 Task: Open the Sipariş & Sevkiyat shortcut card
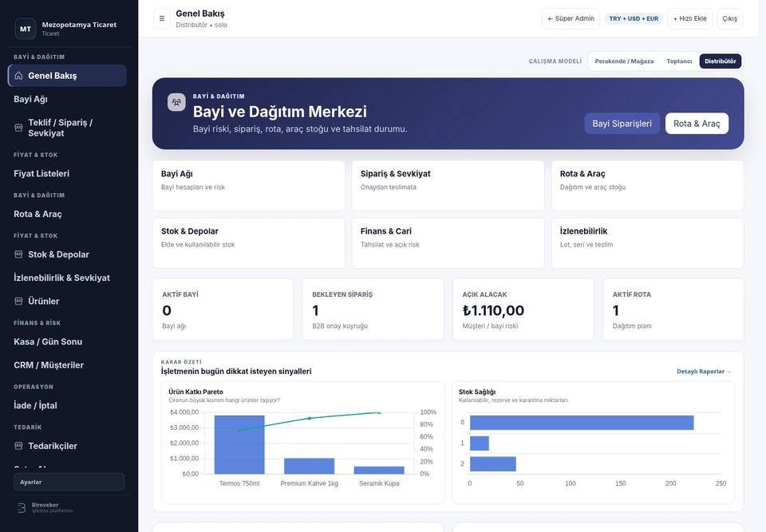pos(448,186)
